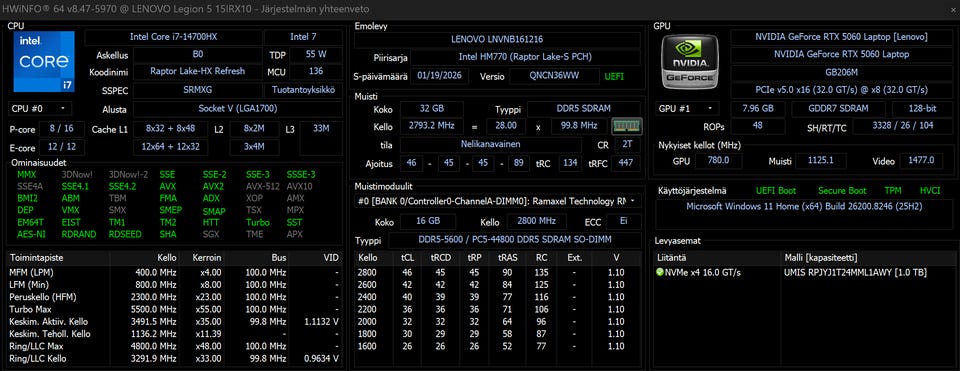Click the QNCN36WW BIOS version
This screenshot has width=960, height=371.
[x=554, y=77]
